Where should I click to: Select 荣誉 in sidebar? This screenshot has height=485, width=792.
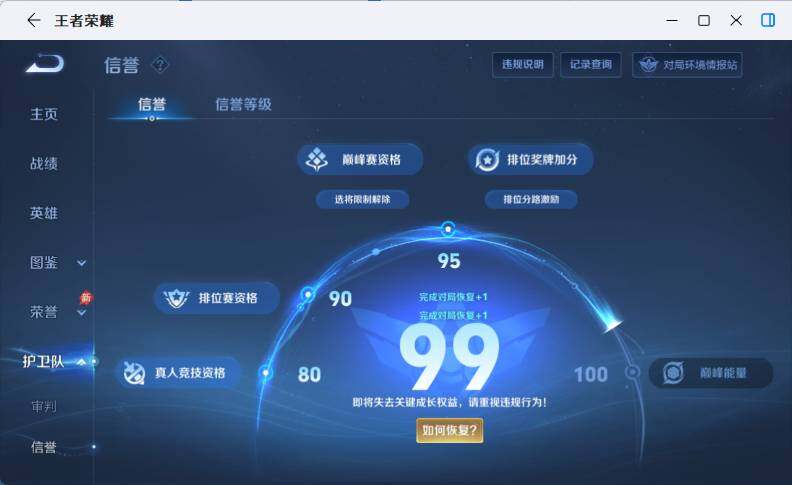pos(44,312)
